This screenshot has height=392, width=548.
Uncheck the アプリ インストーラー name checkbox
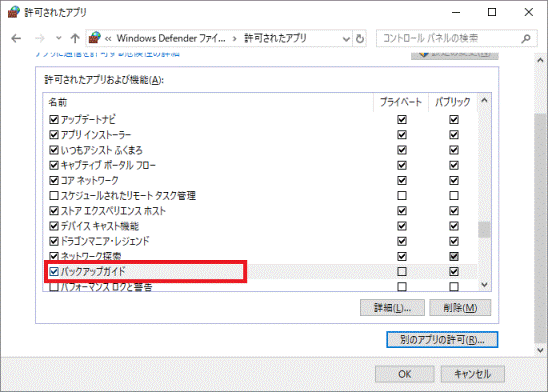[x=54, y=135]
